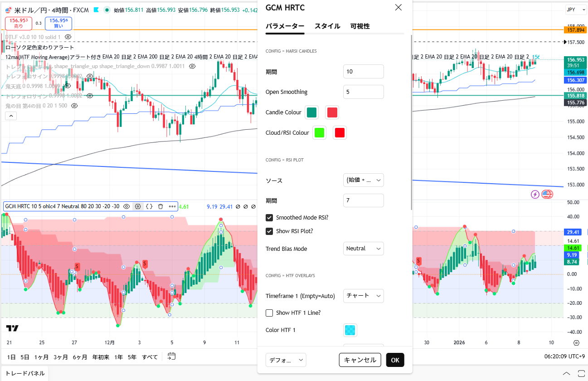588x381 pixels.
Task: Open GCM HRTC more options menu
Action: (172, 206)
